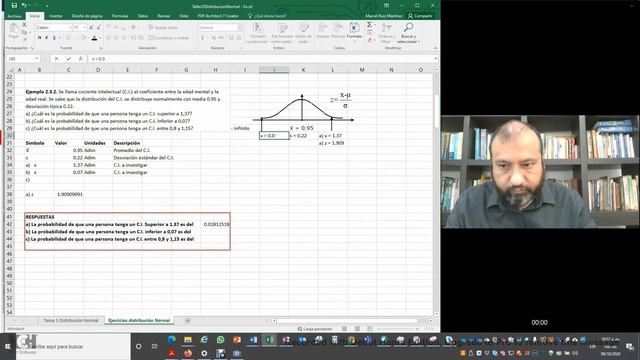Viewport: 640px width, 360px height.
Task: Open Buscar y seleccionar magnifier
Action: [408, 33]
